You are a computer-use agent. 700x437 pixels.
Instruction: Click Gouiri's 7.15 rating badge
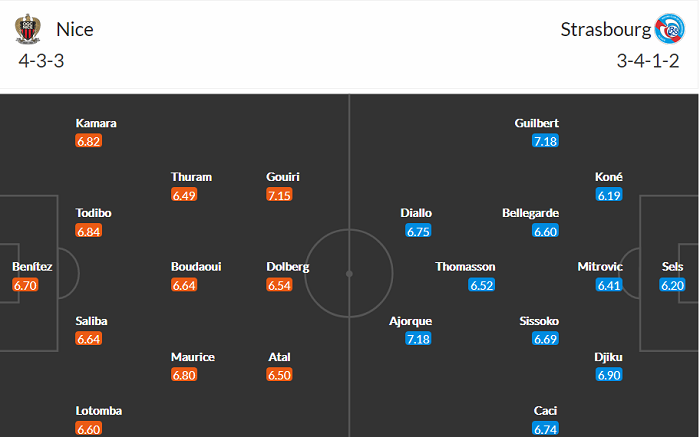279,195
